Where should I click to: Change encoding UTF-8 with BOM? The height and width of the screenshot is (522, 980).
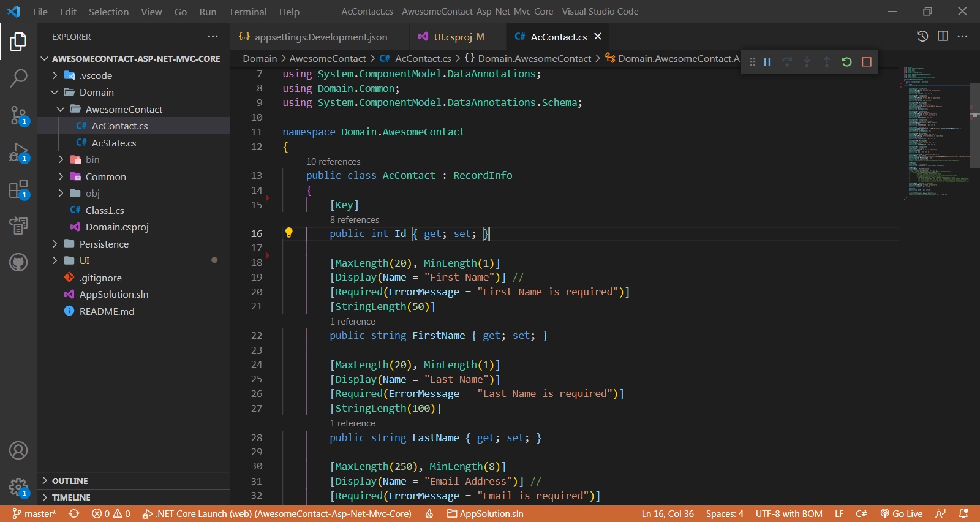[789, 513]
